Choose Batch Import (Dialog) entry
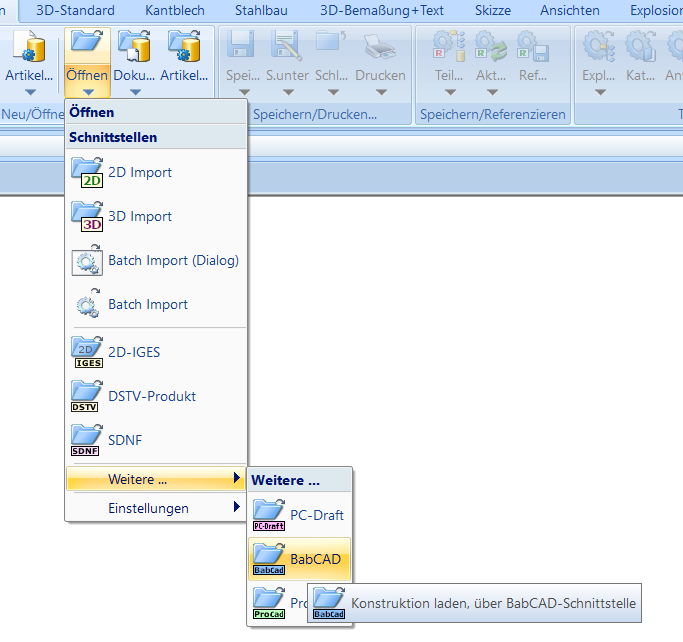683x642 pixels. pos(156,260)
